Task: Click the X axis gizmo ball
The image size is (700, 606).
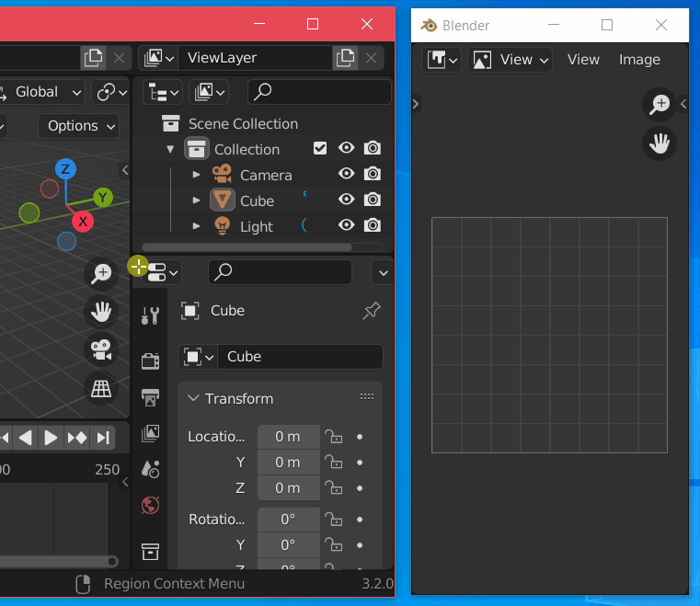Action: point(83,222)
